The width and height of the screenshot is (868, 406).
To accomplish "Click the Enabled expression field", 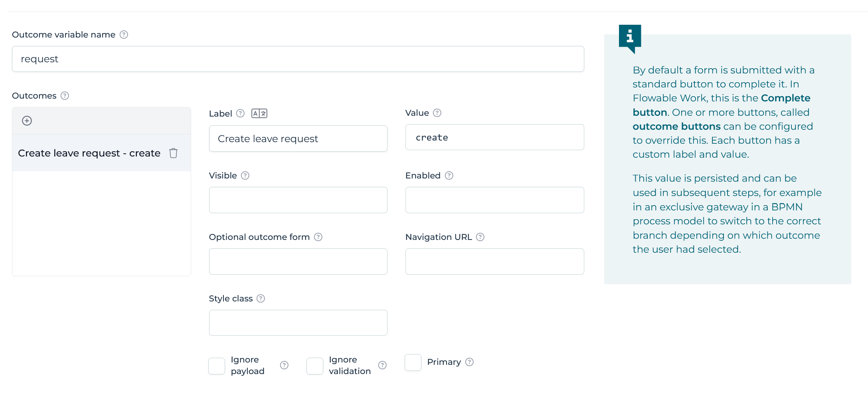I will click(x=494, y=200).
